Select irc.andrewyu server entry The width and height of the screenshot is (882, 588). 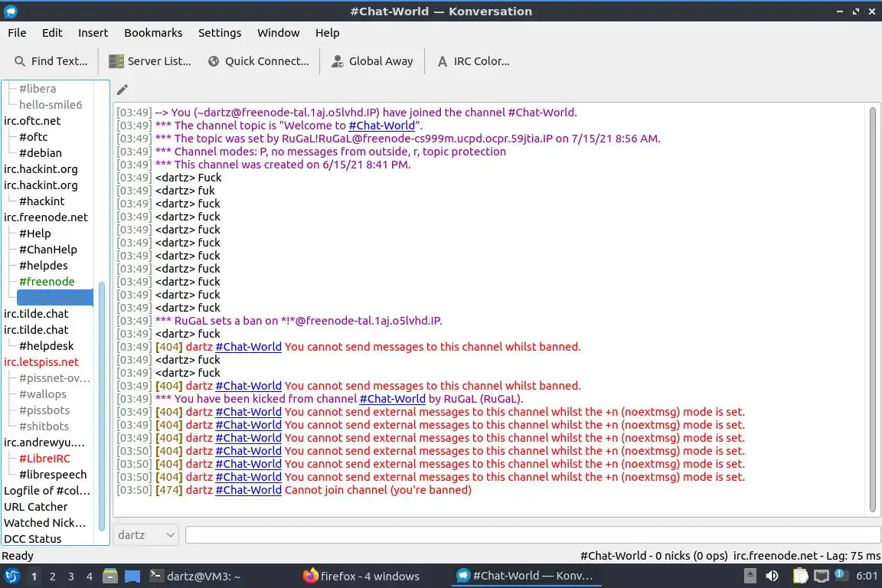pos(44,443)
